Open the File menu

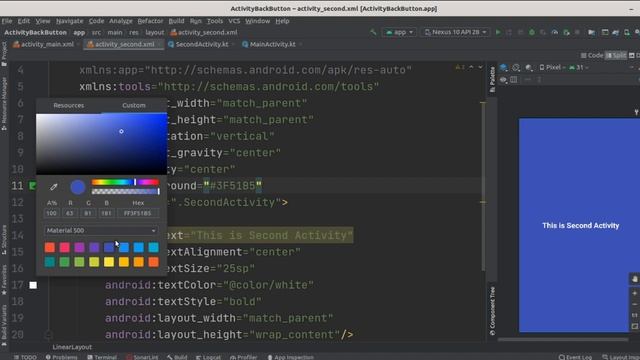point(7,21)
